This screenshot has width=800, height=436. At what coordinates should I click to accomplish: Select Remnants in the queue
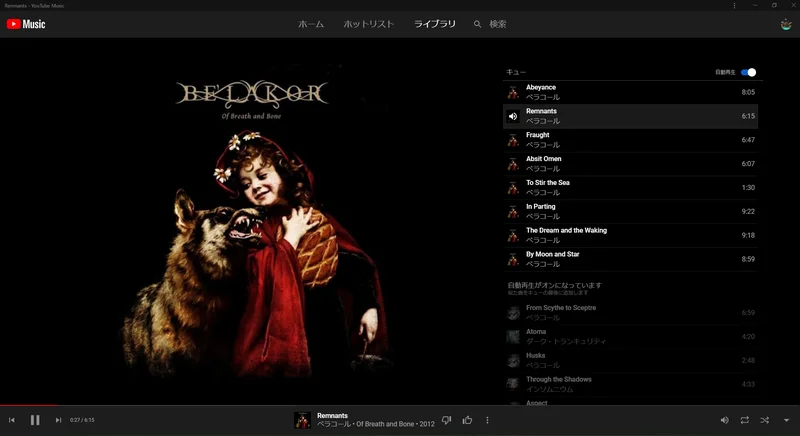point(630,116)
